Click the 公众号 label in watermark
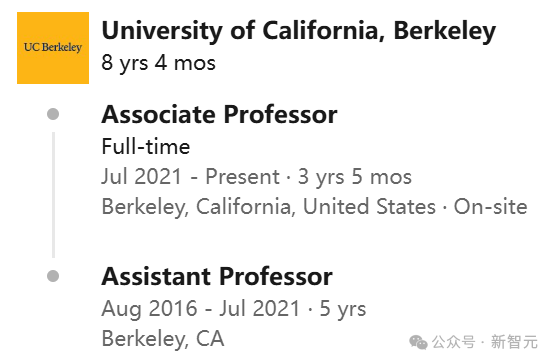This screenshot has height=364, width=556. (x=454, y=342)
